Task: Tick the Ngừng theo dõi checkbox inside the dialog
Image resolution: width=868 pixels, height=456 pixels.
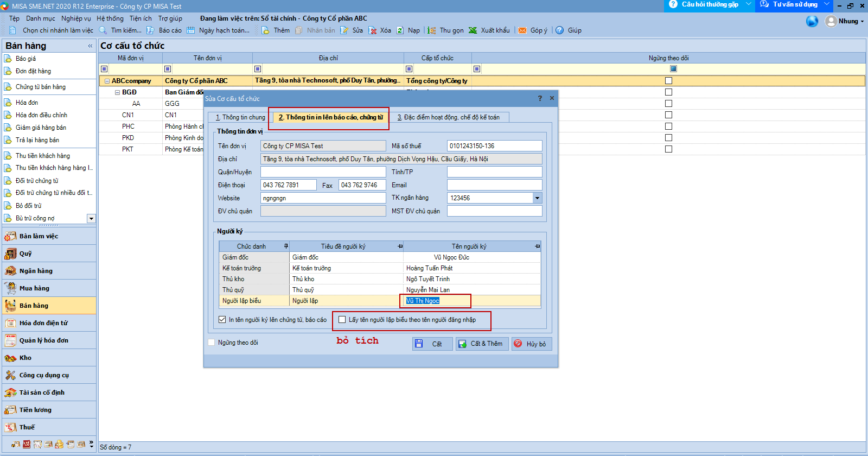Action: 212,343
